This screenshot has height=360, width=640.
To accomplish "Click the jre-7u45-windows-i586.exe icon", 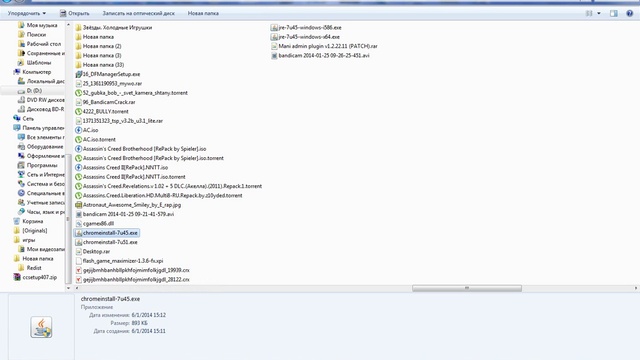I will point(274,28).
